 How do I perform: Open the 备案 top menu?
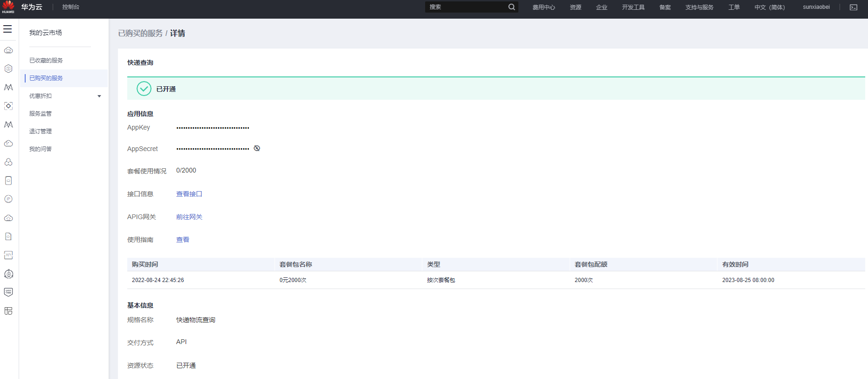pos(665,7)
